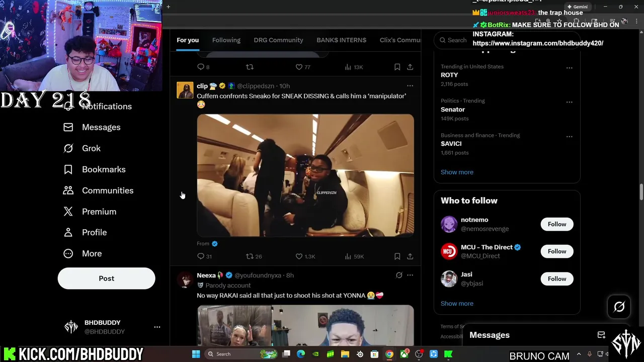Open the @clippedszn handle link
The width and height of the screenshot is (644, 362).
[x=256, y=86]
